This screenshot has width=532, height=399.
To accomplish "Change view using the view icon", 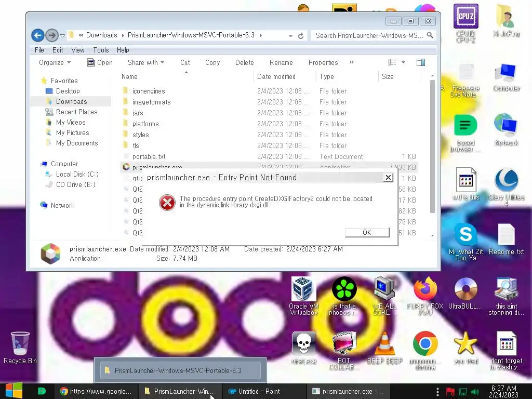I will (392, 62).
